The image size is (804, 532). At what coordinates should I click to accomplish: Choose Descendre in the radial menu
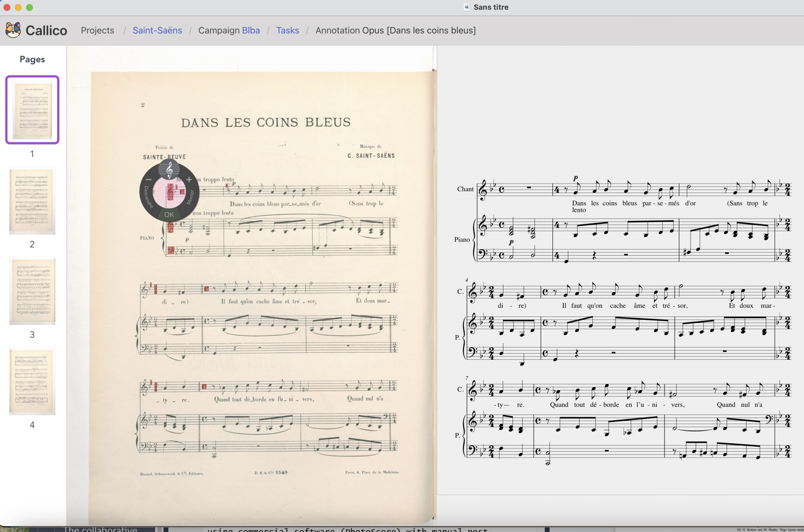pyautogui.click(x=148, y=197)
